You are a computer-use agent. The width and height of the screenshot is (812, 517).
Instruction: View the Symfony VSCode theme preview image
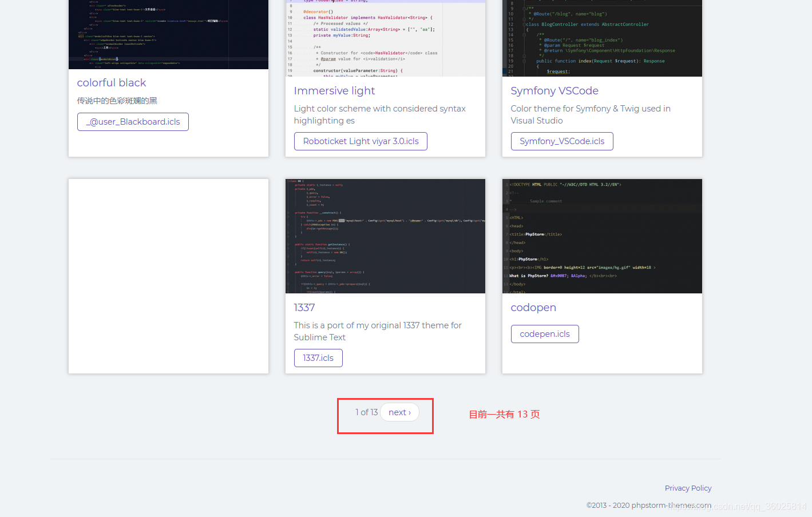pyautogui.click(x=601, y=37)
